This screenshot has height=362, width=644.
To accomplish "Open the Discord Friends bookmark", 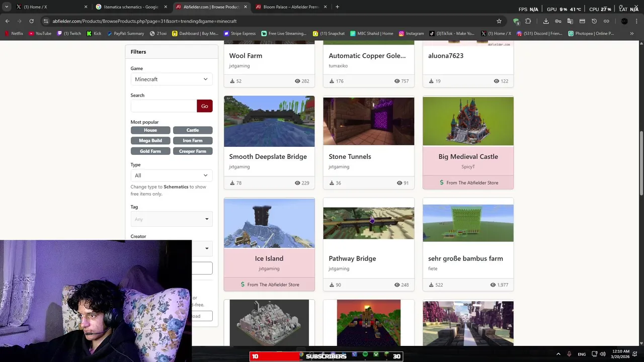I will click(539, 33).
